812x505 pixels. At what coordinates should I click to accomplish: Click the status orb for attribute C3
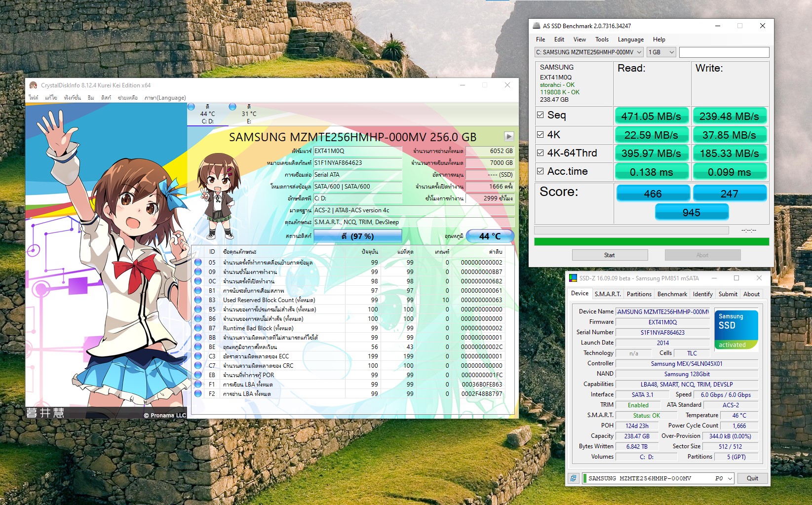tap(198, 356)
